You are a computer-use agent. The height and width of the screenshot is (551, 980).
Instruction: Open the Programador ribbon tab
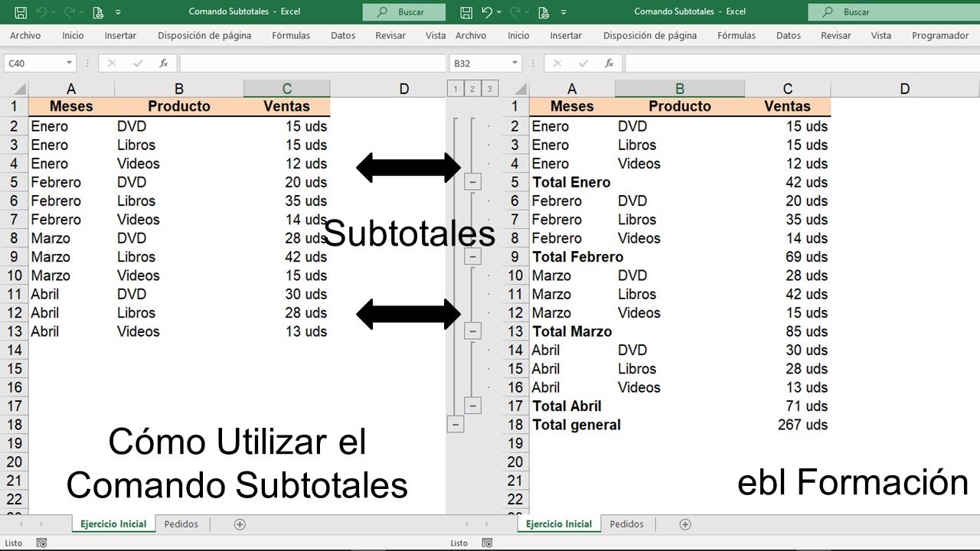940,35
